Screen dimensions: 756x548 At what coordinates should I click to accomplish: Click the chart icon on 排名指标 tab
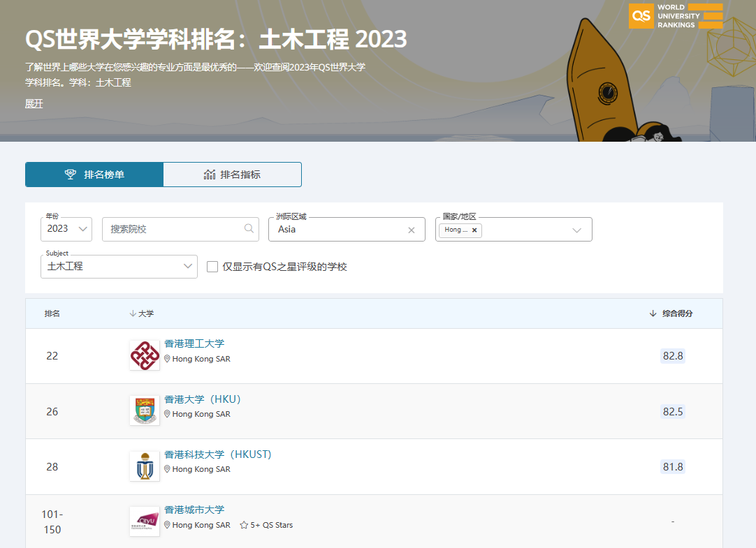(209, 175)
